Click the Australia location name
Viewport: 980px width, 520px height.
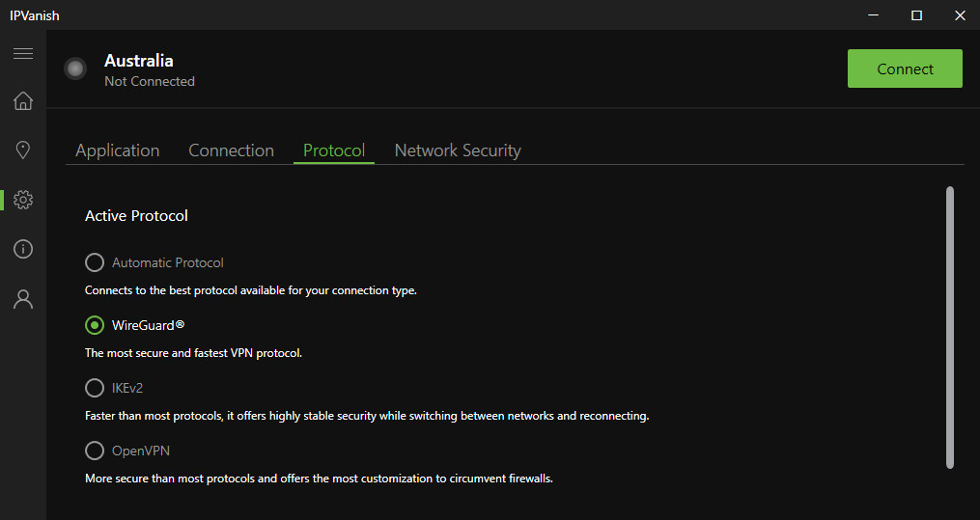pos(139,61)
